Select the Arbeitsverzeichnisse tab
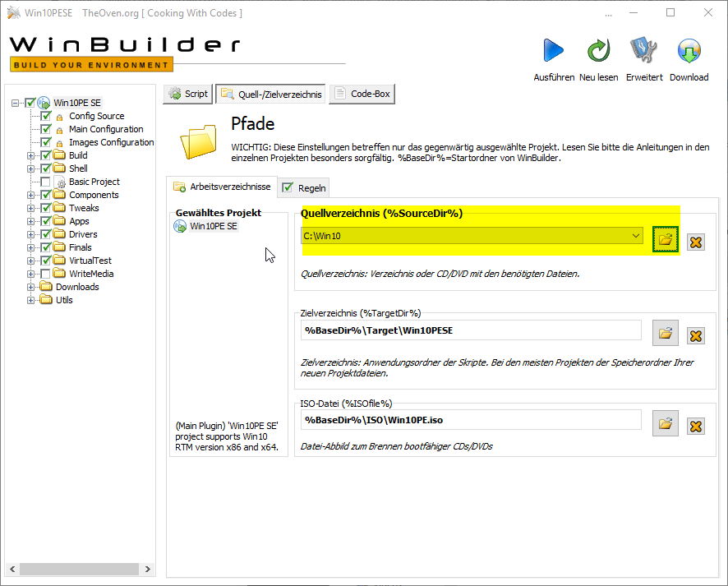 222,187
